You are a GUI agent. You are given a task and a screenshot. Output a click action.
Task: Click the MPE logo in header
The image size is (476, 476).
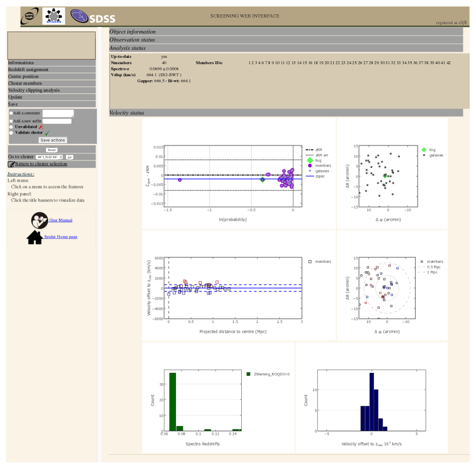(30, 16)
